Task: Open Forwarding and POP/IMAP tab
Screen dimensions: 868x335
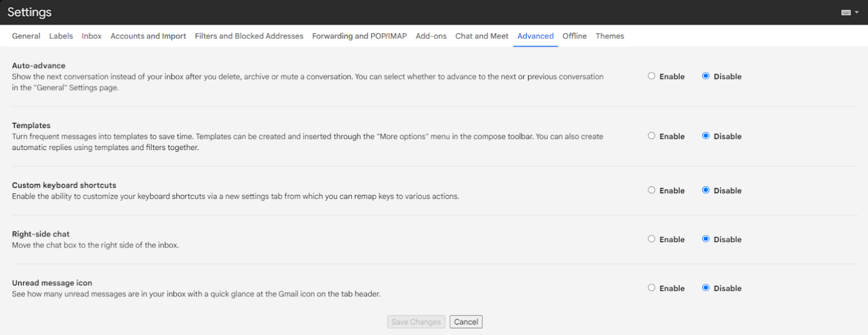Action: (359, 36)
